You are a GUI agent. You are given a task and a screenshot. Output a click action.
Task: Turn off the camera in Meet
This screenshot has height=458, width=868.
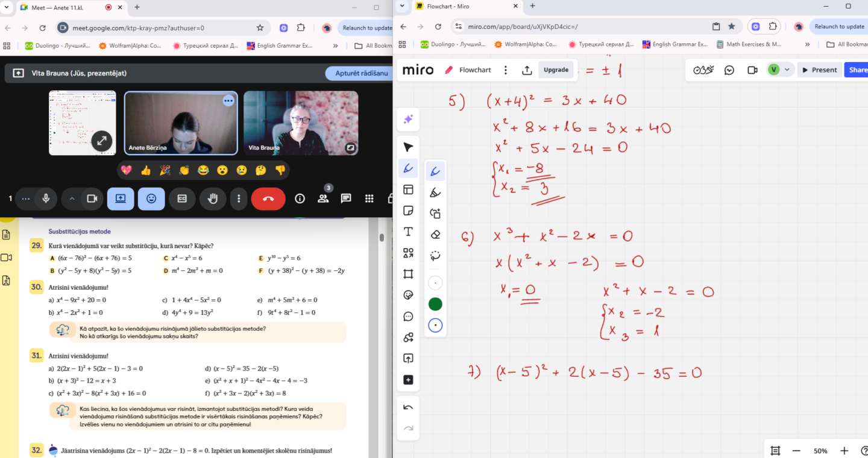click(x=92, y=199)
